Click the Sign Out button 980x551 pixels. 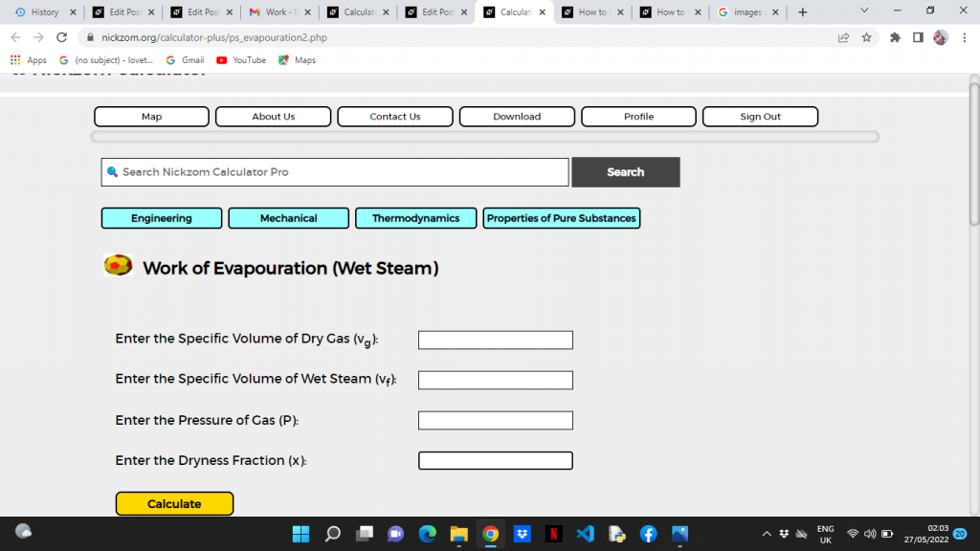(x=760, y=116)
